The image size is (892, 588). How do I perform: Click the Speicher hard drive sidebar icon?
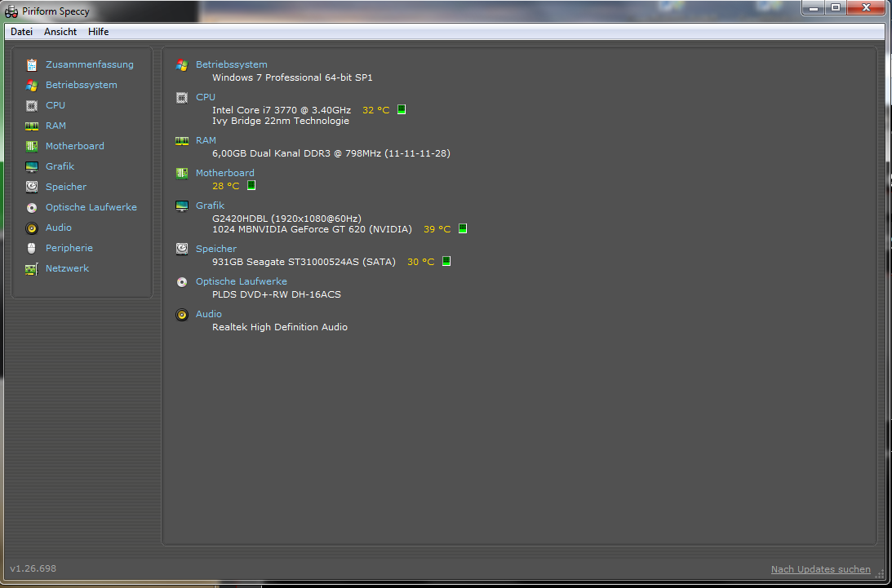point(32,187)
